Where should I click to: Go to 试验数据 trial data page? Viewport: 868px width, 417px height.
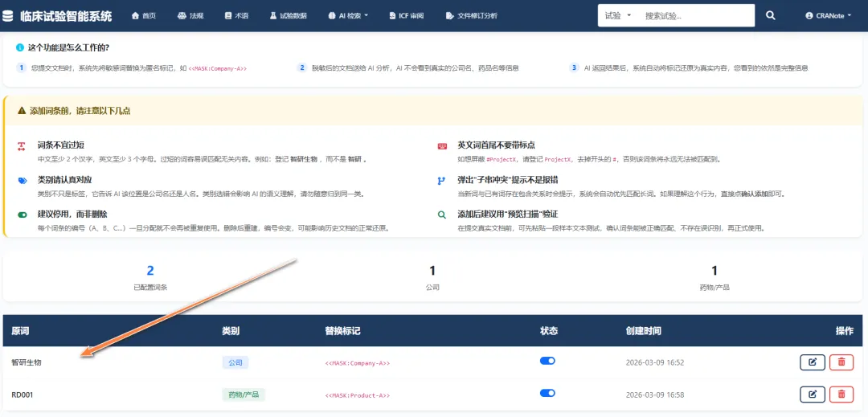[x=288, y=16]
